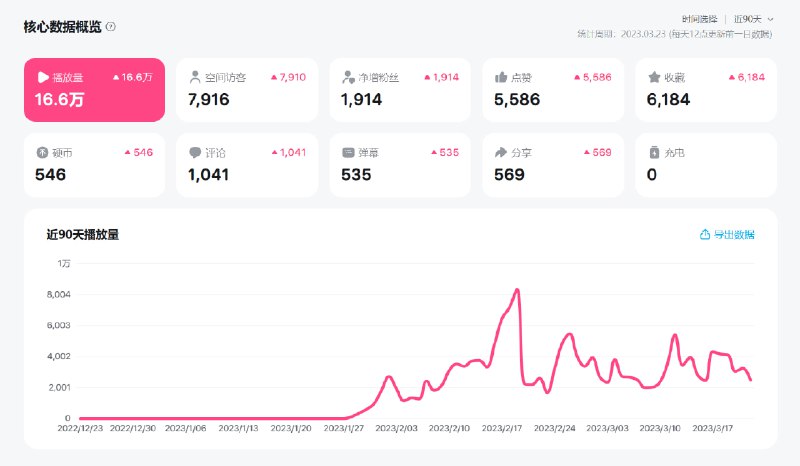800x466 pixels.
Task: Click the 评论 comment bubble icon
Action: (x=195, y=153)
